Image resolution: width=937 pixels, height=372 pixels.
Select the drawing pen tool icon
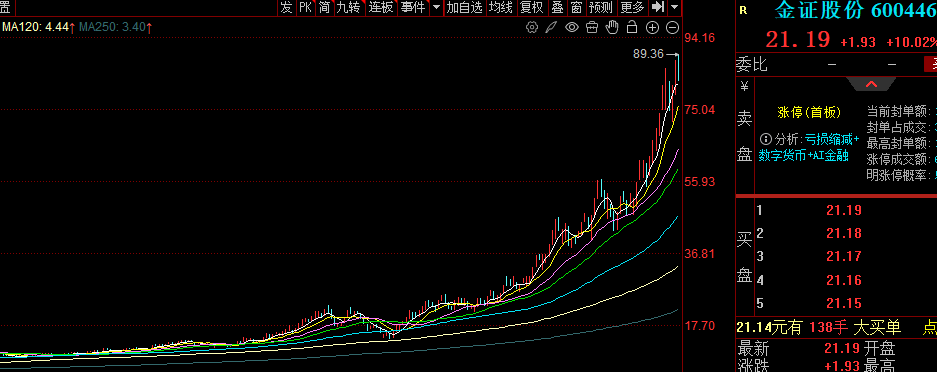pos(552,27)
